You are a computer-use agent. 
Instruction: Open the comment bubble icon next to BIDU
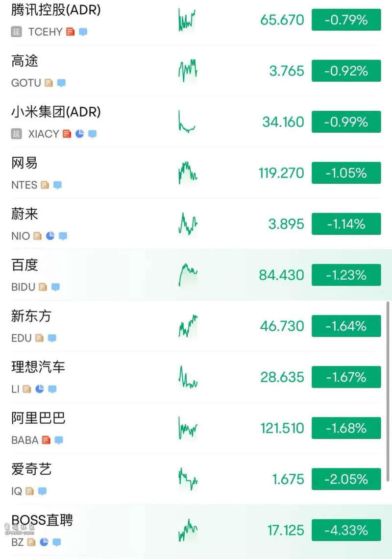[55, 287]
